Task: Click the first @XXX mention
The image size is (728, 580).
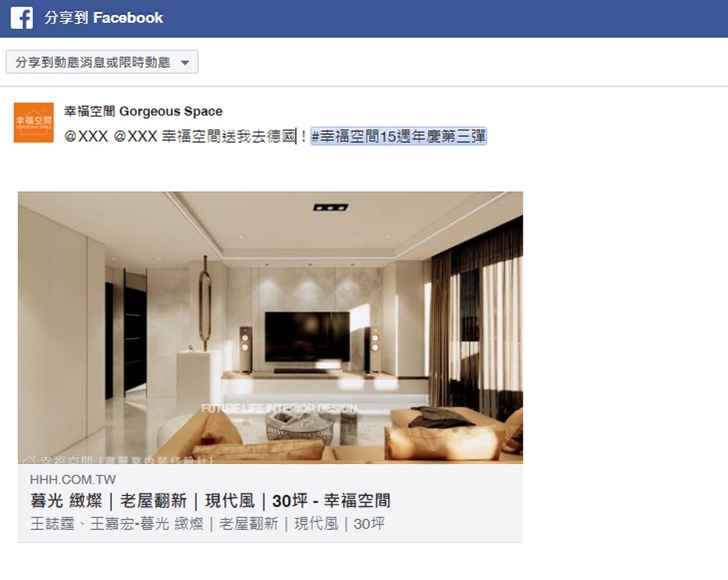Action: coord(86,137)
